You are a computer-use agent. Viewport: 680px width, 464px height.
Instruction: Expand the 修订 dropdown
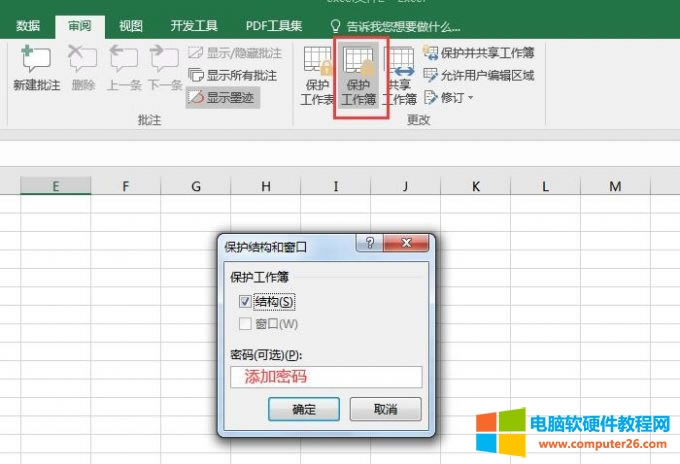pos(449,97)
